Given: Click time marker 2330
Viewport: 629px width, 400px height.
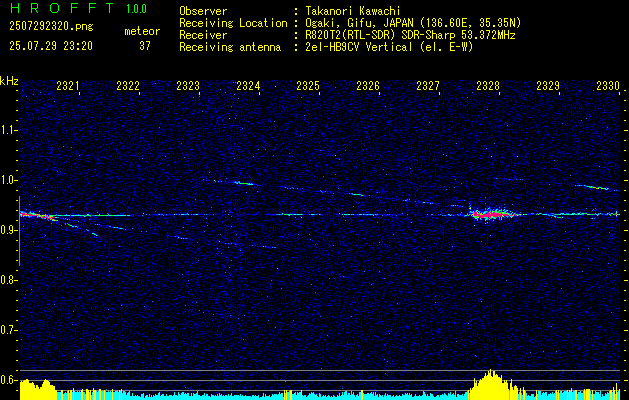Looking at the screenshot, I should (608, 85).
